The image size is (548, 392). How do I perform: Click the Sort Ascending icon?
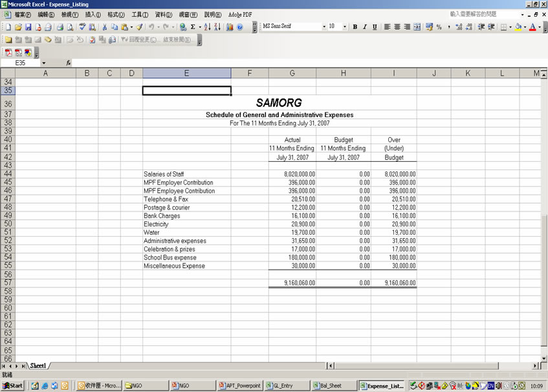pyautogui.click(x=207, y=27)
